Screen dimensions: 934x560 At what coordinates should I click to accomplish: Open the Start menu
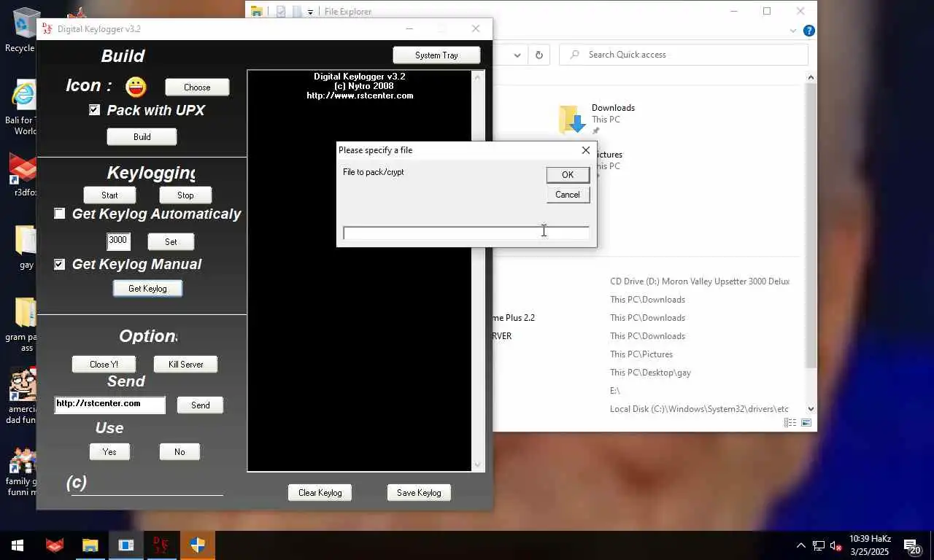tap(18, 545)
